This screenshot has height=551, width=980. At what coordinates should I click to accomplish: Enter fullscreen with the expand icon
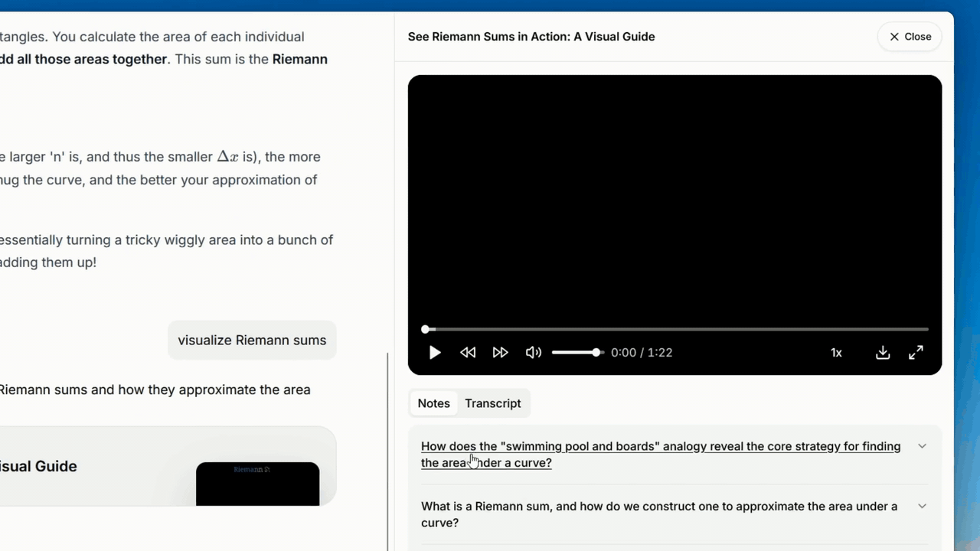click(916, 353)
